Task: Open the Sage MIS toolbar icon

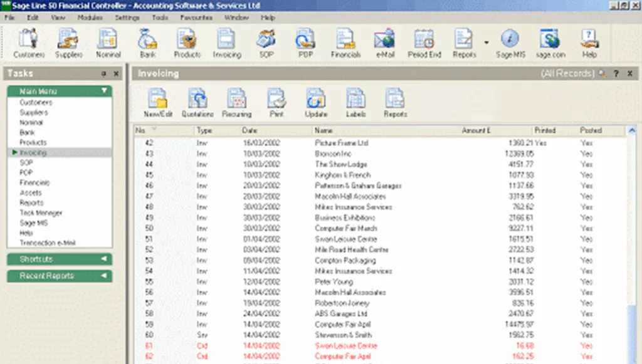Action: tap(510, 43)
